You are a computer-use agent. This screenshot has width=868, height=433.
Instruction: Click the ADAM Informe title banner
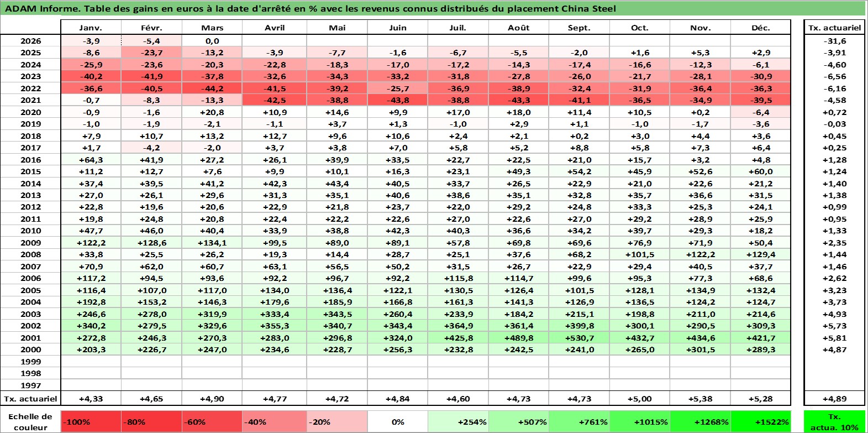click(x=433, y=8)
